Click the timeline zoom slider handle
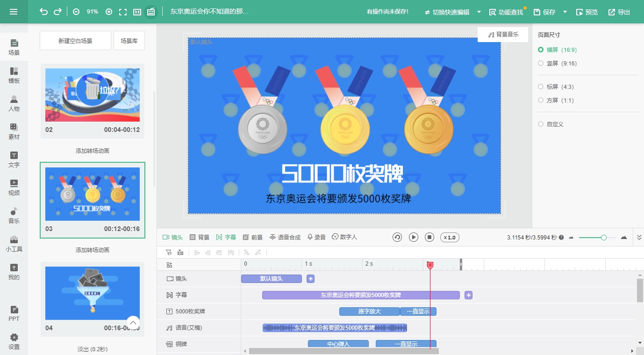 click(604, 238)
